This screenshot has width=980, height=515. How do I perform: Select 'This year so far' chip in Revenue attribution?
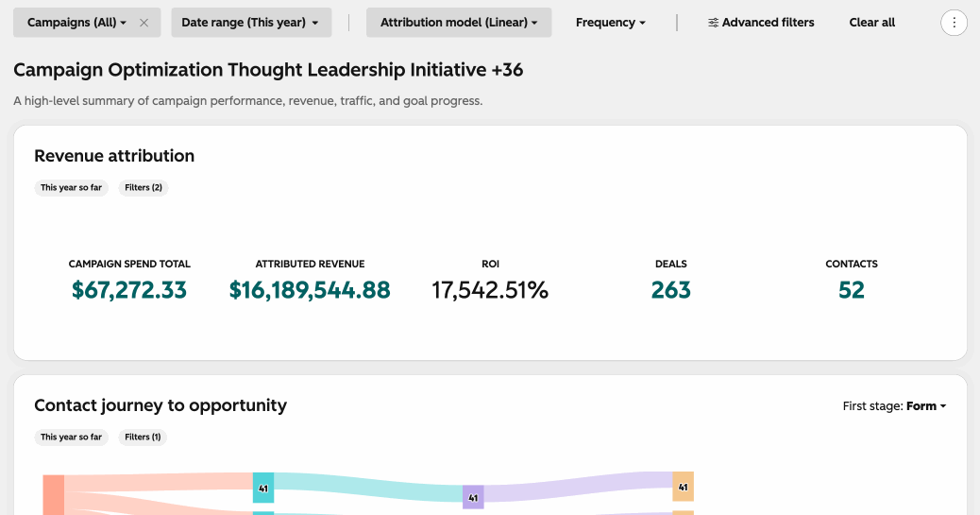pyautogui.click(x=71, y=188)
